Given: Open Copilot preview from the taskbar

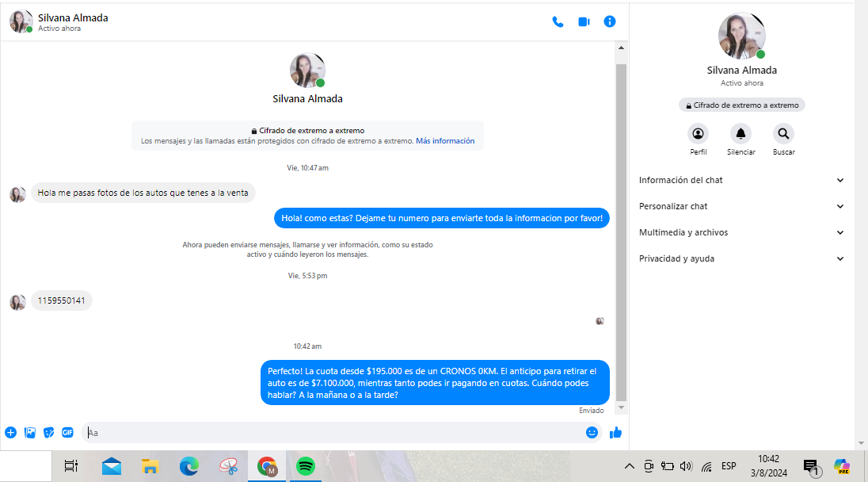Looking at the screenshot, I should click(841, 466).
